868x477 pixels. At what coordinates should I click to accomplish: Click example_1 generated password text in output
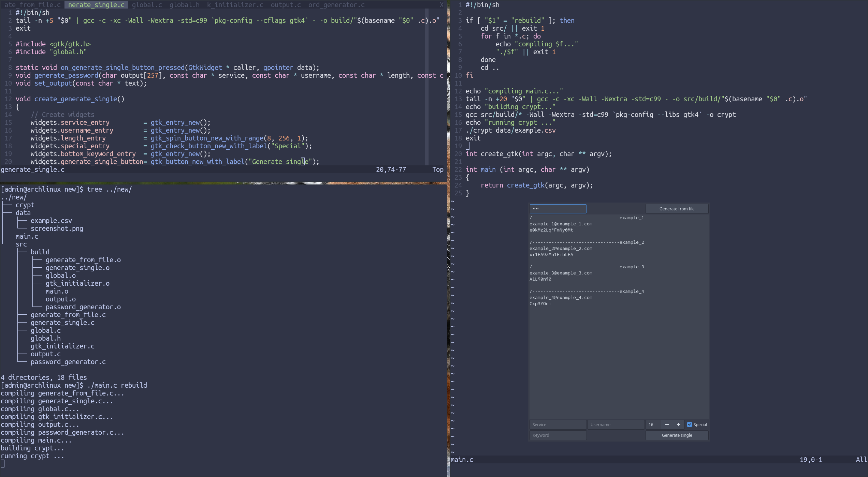(x=551, y=230)
